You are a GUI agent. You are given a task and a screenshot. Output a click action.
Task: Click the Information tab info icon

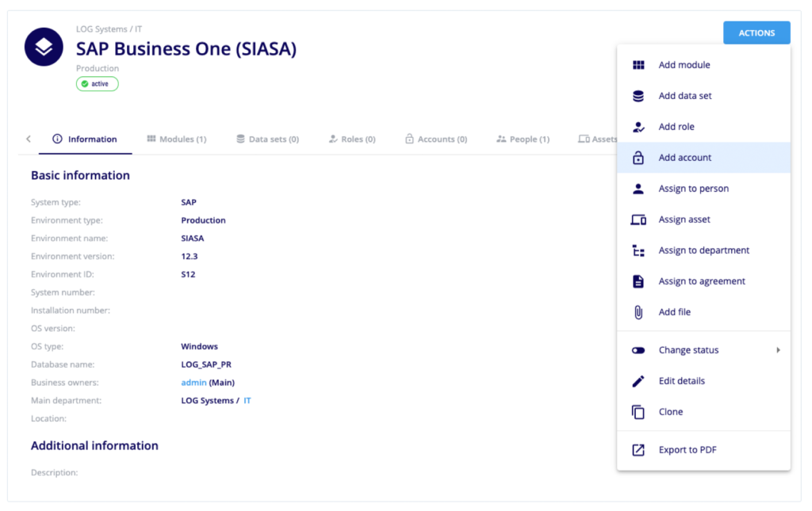click(57, 139)
